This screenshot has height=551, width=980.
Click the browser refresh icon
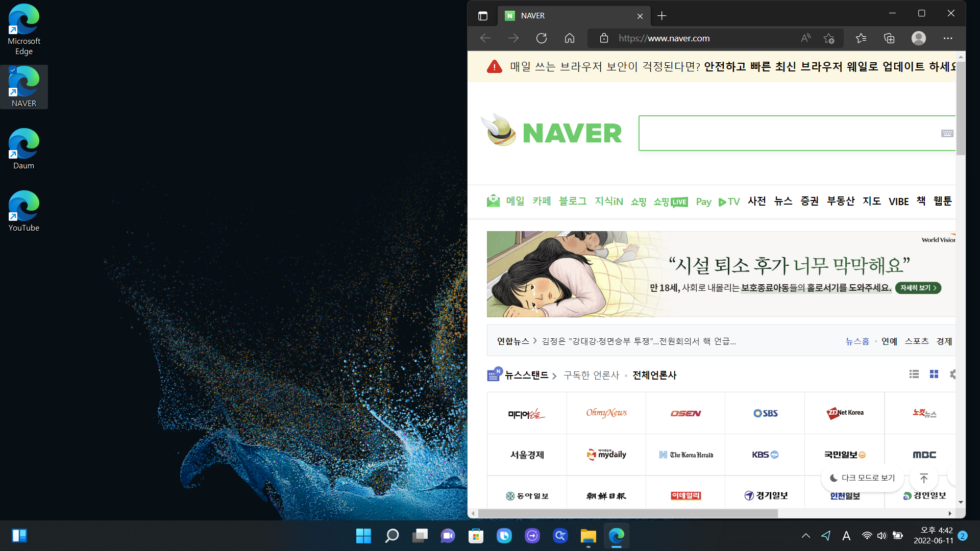tap(542, 38)
